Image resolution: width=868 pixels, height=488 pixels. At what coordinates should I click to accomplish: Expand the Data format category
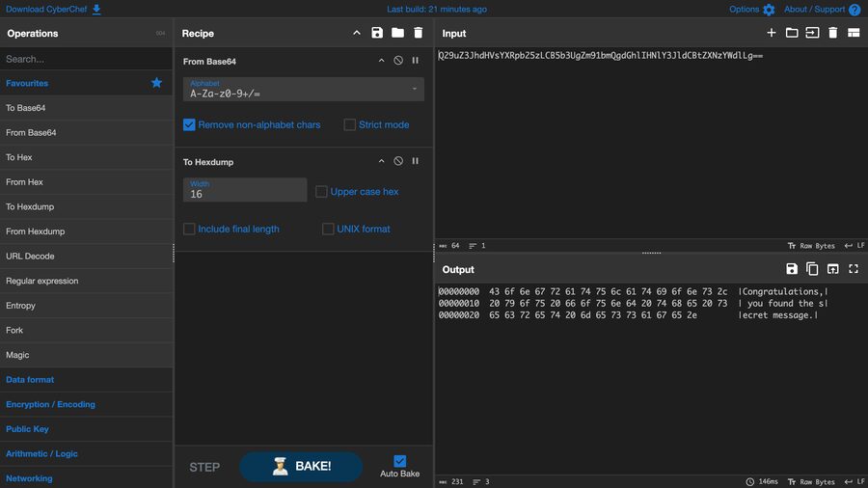pyautogui.click(x=87, y=380)
